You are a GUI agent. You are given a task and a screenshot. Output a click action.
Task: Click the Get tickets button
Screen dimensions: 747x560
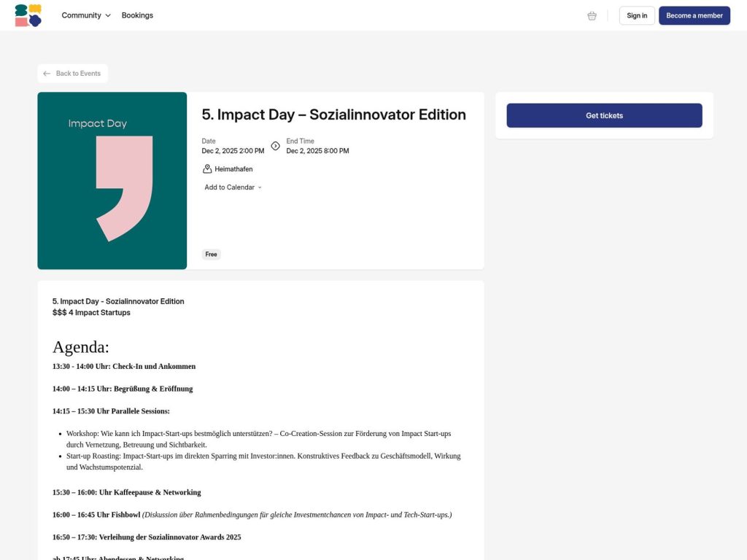604,115
